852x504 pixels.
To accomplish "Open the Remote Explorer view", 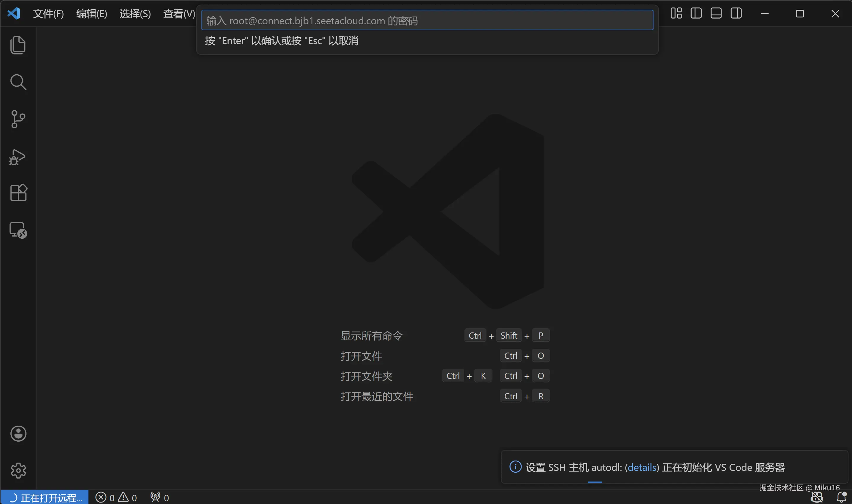I will tap(18, 230).
